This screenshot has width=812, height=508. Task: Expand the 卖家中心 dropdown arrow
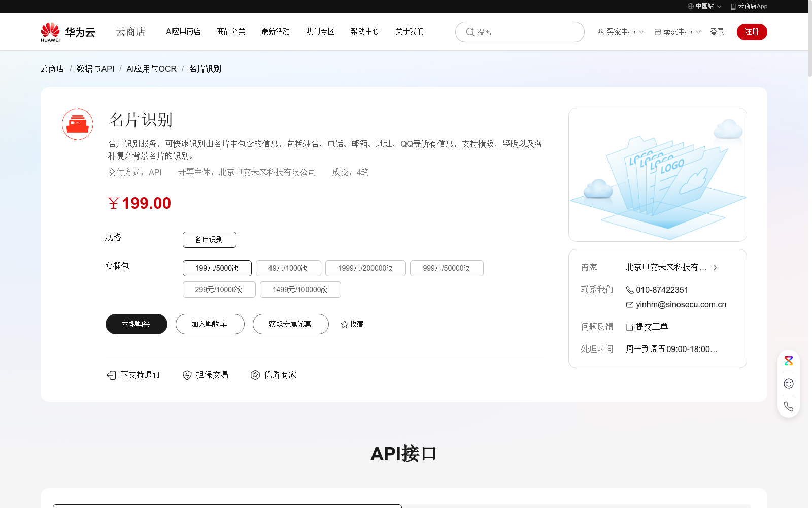(698, 32)
